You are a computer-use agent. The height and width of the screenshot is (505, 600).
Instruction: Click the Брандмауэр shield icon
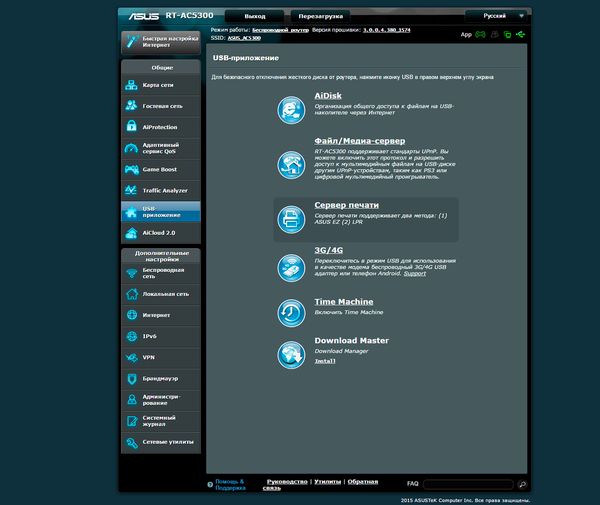(132, 379)
